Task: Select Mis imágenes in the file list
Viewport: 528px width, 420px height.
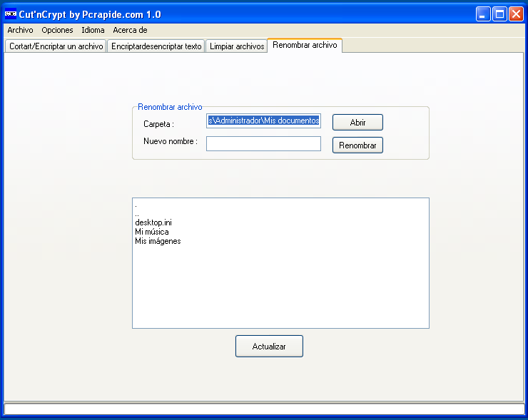Action: pos(158,241)
